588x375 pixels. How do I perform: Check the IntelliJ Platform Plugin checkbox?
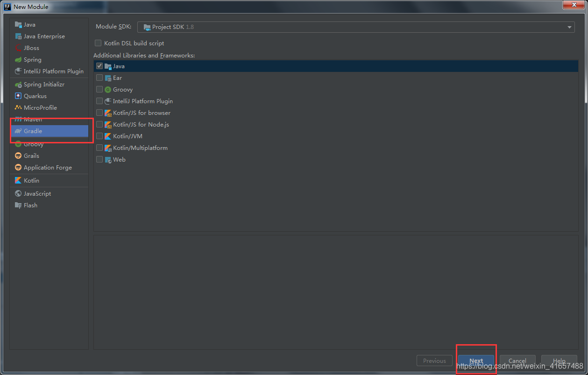(99, 101)
